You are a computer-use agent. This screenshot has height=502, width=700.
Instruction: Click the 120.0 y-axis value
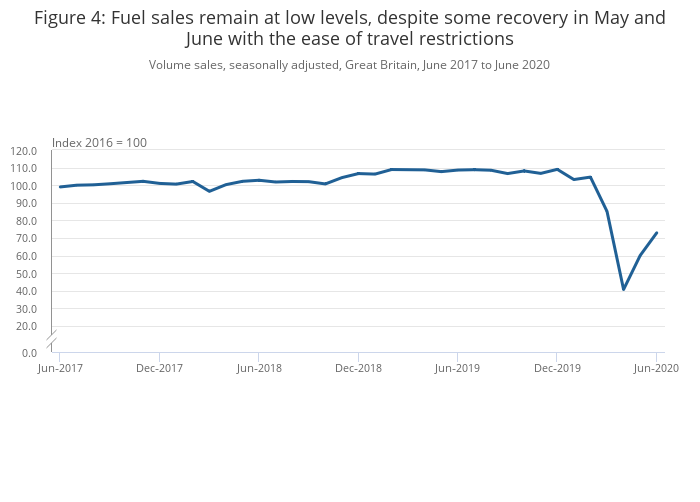pos(23,151)
